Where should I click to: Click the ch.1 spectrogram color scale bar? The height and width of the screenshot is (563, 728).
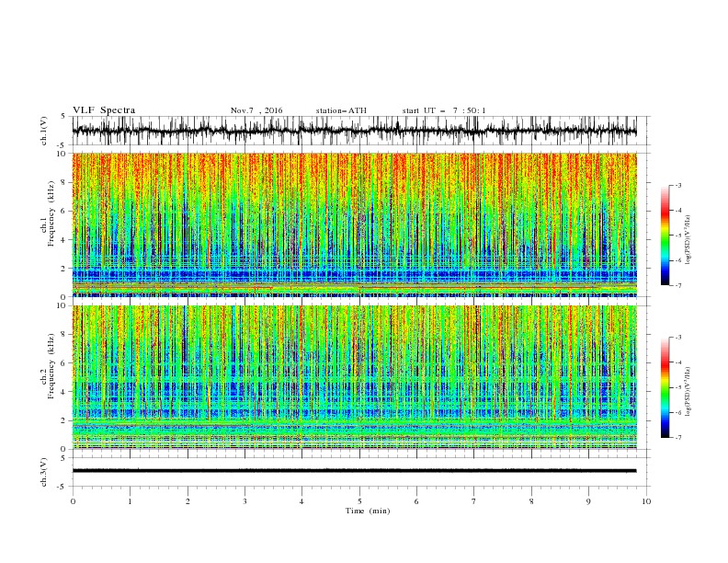click(x=665, y=236)
